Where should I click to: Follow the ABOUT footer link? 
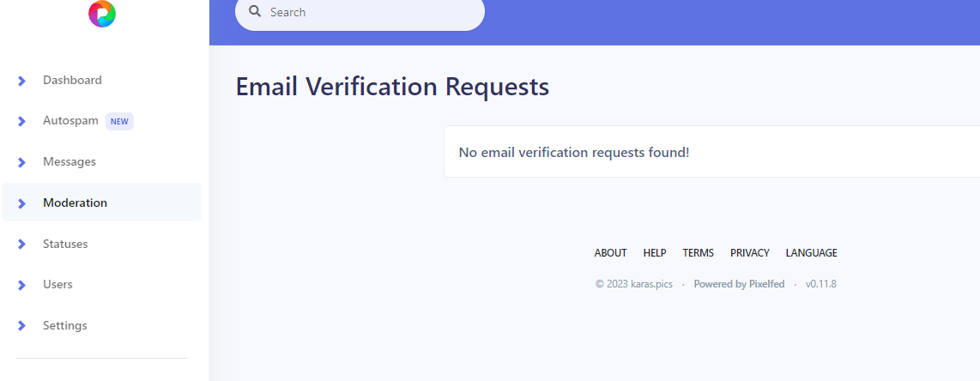pyautogui.click(x=611, y=253)
